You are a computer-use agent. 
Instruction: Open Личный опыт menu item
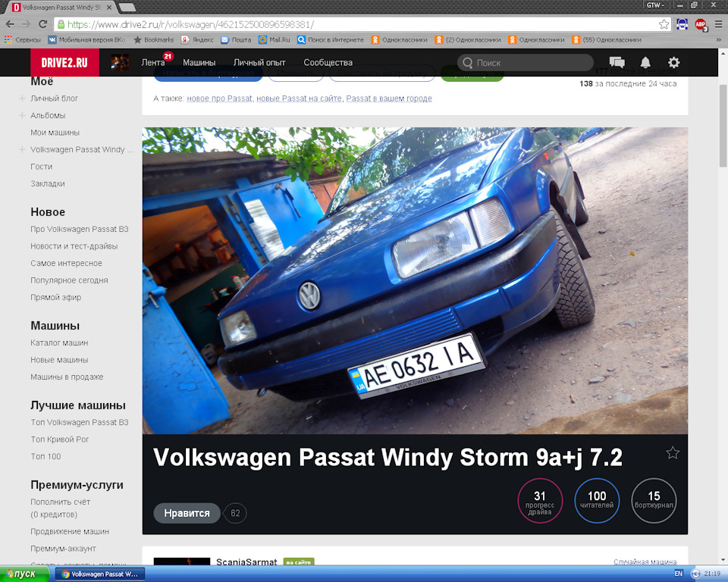tap(259, 63)
